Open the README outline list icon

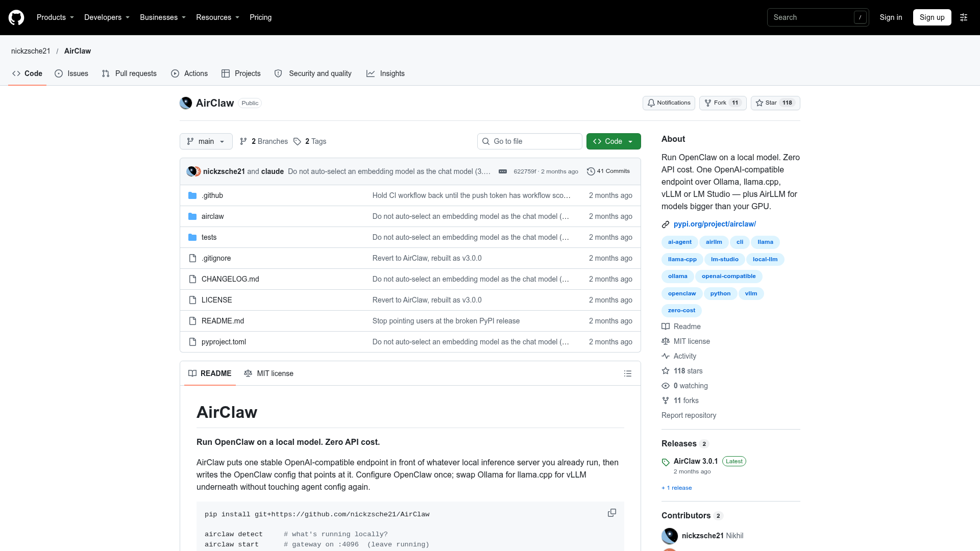click(x=628, y=373)
